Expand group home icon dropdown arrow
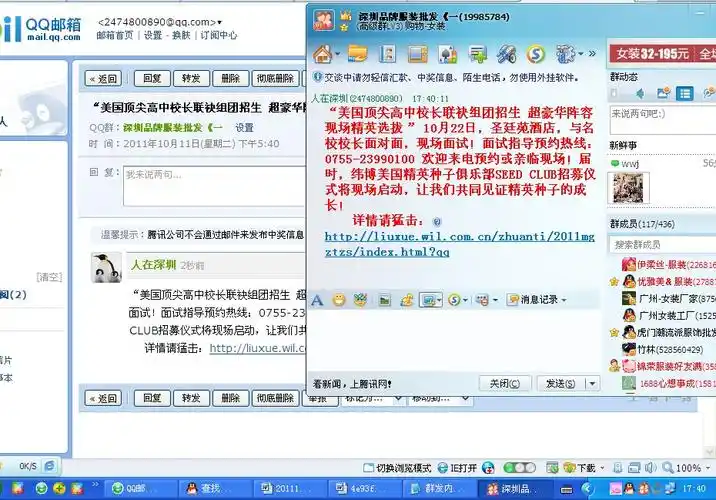This screenshot has width=716, height=500. [x=337, y=54]
